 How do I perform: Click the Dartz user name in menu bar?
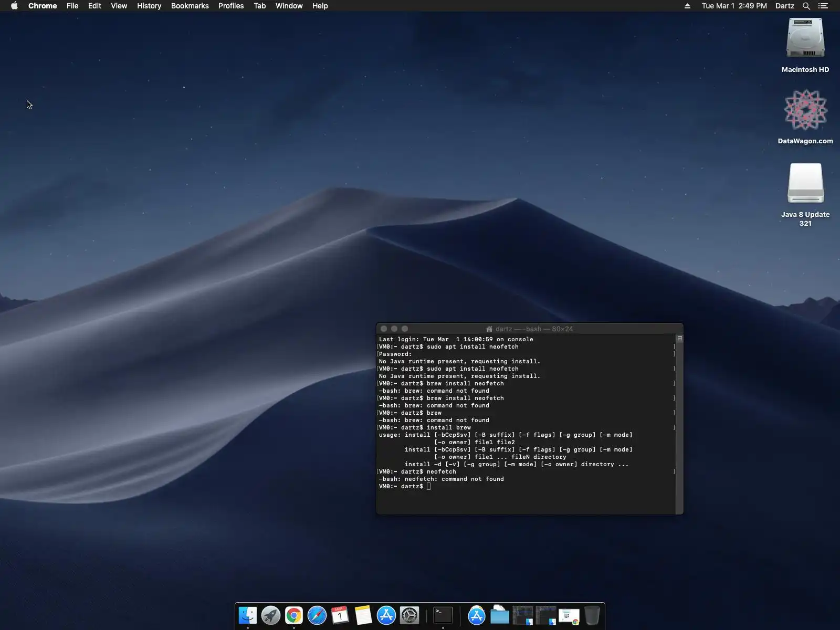coord(784,6)
